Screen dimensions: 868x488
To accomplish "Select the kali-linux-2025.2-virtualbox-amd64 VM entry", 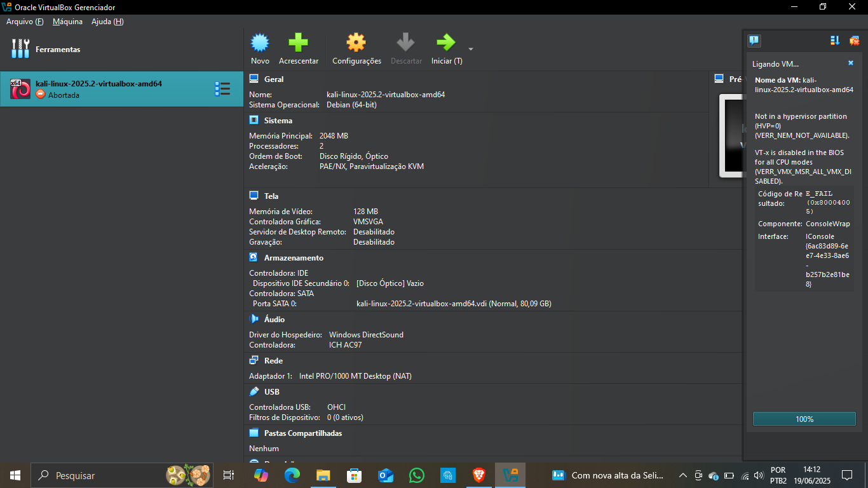I will point(121,89).
